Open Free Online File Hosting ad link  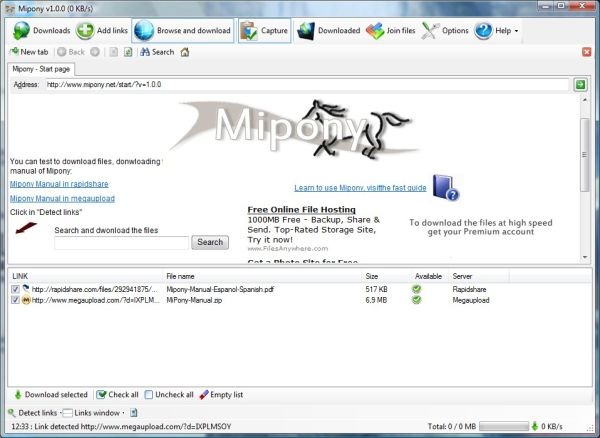pyautogui.click(x=302, y=210)
